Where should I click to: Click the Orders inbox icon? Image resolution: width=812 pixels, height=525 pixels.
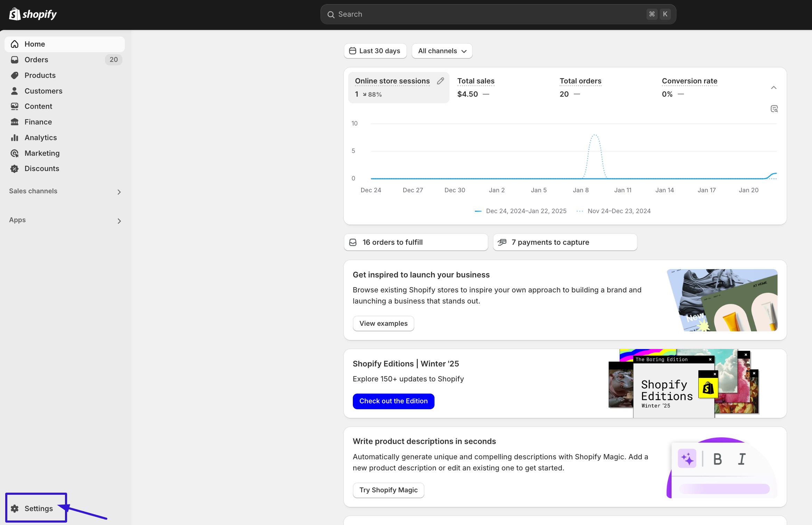(15, 60)
